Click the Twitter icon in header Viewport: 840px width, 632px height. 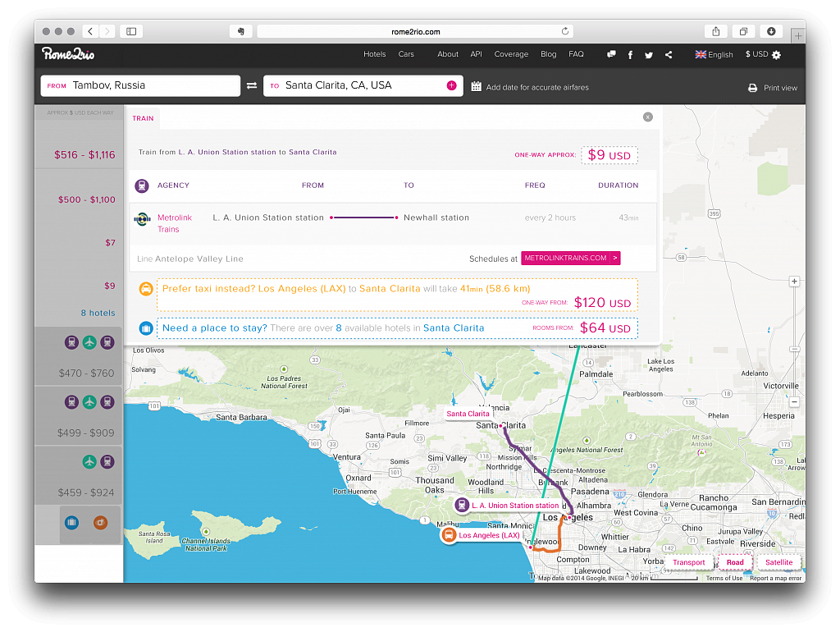(649, 55)
